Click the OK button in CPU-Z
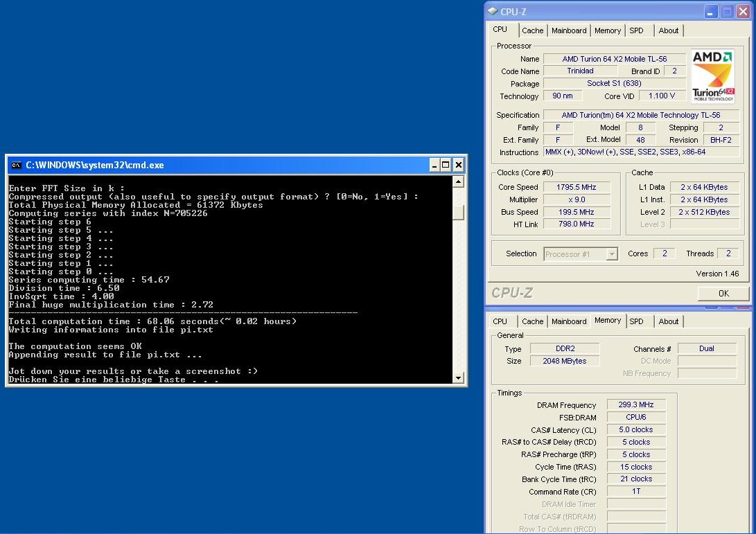 [723, 294]
